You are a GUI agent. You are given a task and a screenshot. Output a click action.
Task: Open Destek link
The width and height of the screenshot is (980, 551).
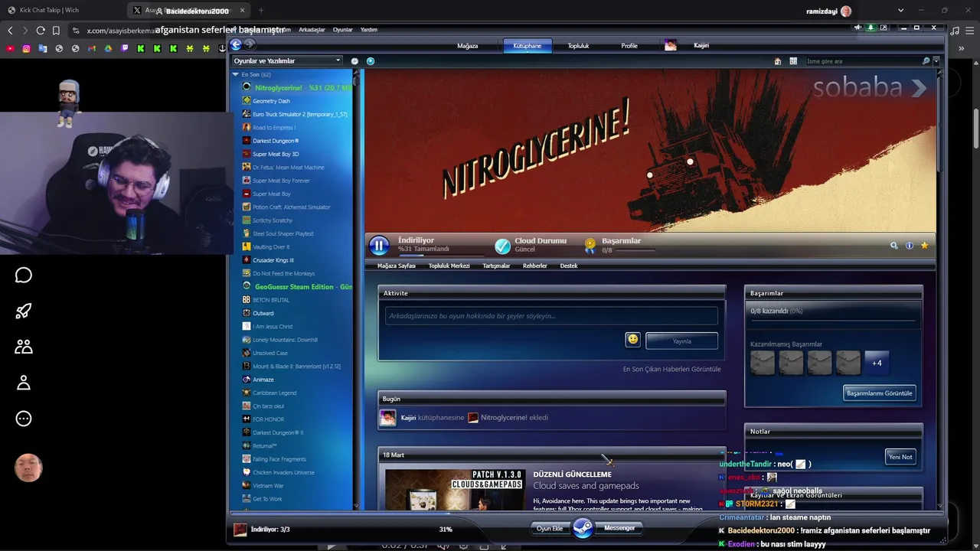569,266
